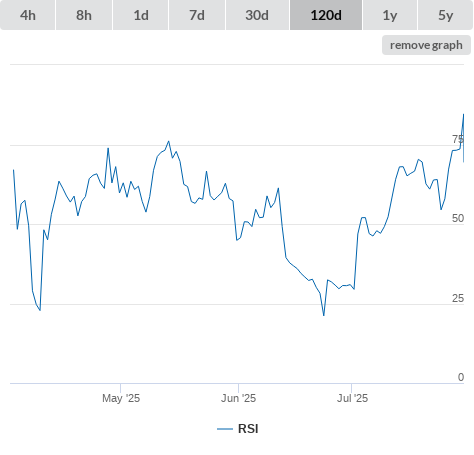Show the 1d chart range
Viewport: 474px width, 455px height.
[x=141, y=15]
